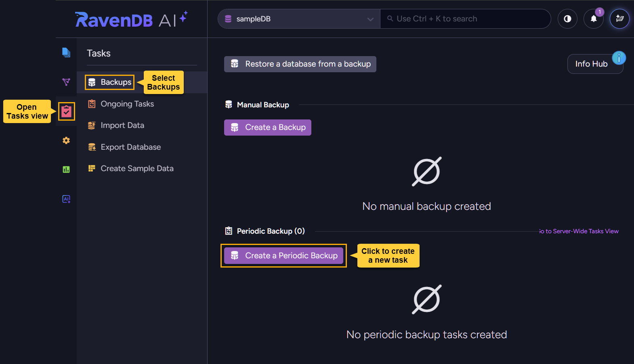Select Ongoing Tasks menu item

[127, 104]
